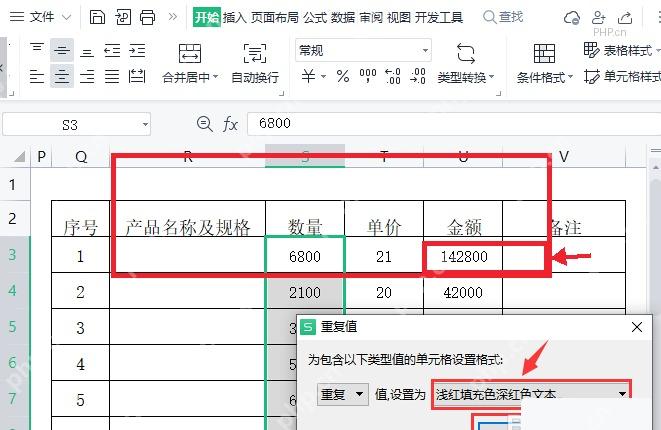The height and width of the screenshot is (430, 661).
Task: Click the cloud sync status icon
Action: click(572, 18)
